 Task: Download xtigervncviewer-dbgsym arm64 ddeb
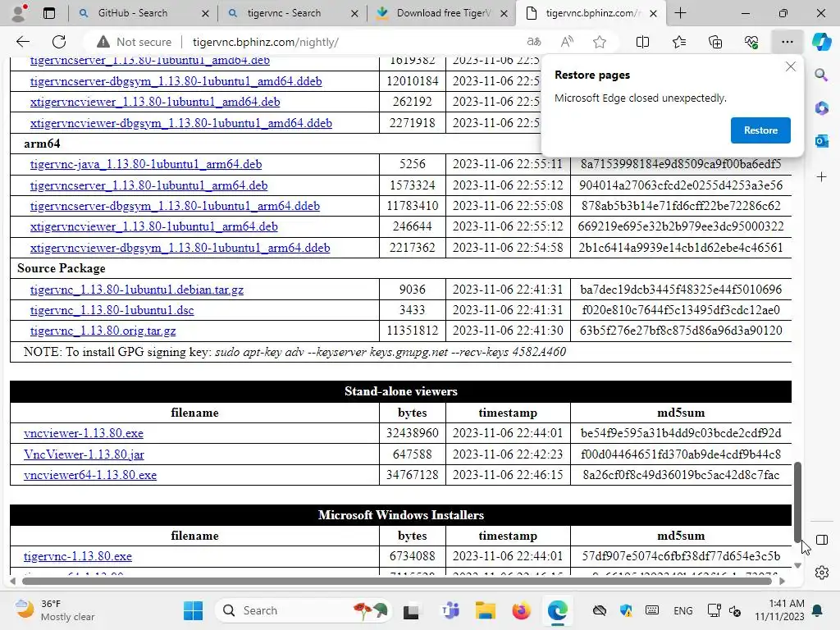(180, 248)
